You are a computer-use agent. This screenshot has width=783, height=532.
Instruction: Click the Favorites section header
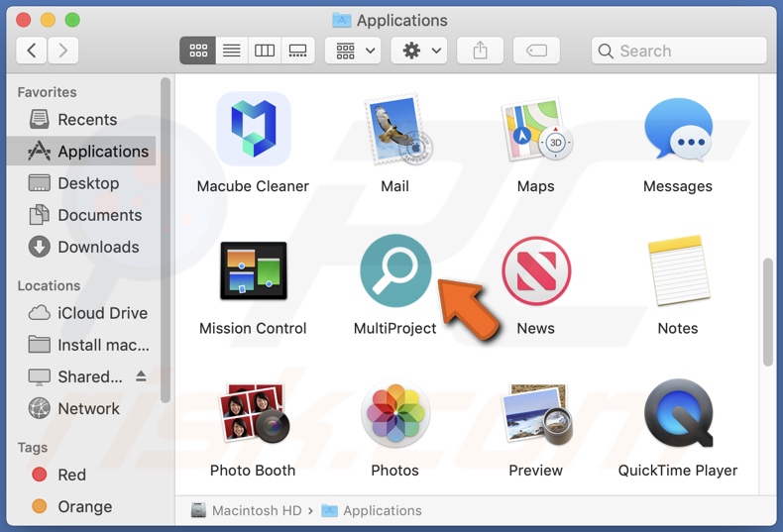coord(47,92)
